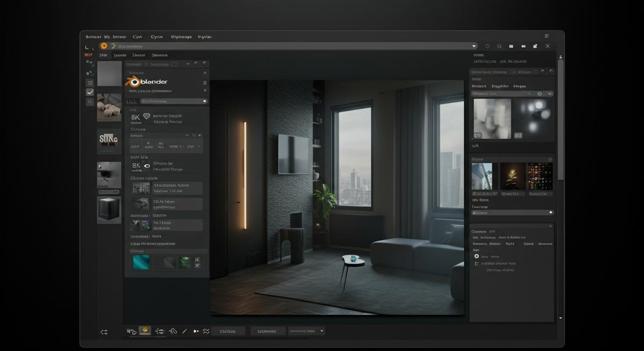Expand the dropdown at right of bottom toolbar
This screenshot has width=644, height=351.
322,331
